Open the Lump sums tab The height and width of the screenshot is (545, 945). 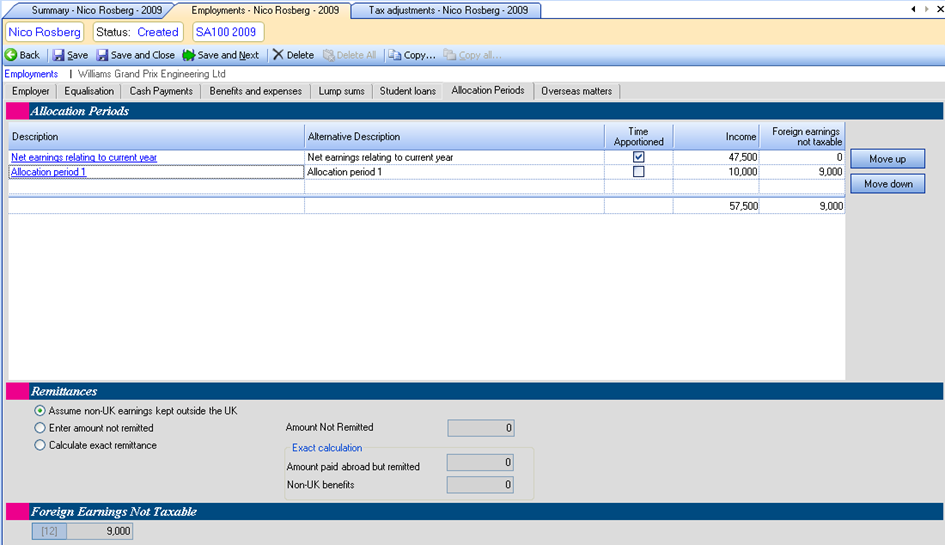point(342,91)
